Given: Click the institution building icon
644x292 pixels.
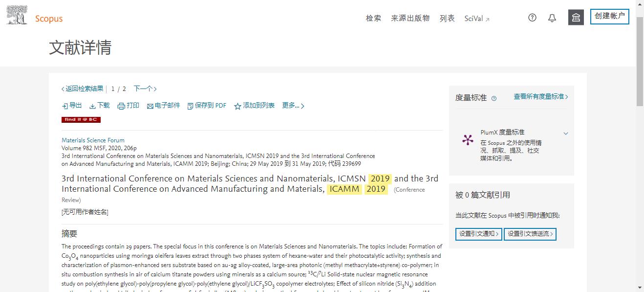Looking at the screenshot, I should pyautogui.click(x=576, y=18).
